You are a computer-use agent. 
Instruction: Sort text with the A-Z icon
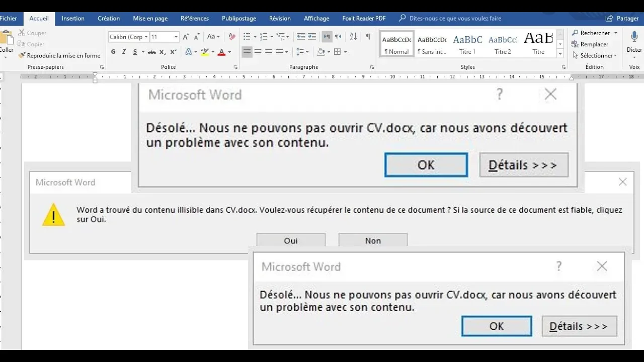(x=353, y=37)
